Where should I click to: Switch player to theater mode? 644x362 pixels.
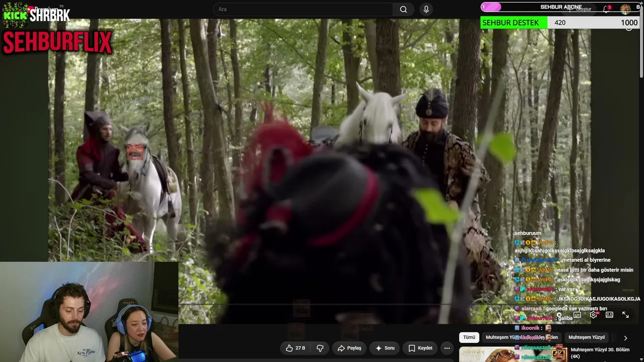click(609, 315)
